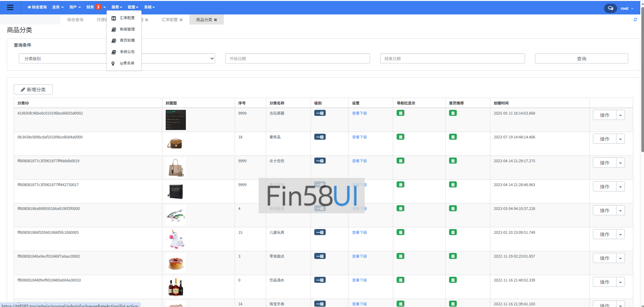The height and width of the screenshot is (307, 644).
Task: Expand the 操作 dropdown arrow on first row
Action: 620,115
